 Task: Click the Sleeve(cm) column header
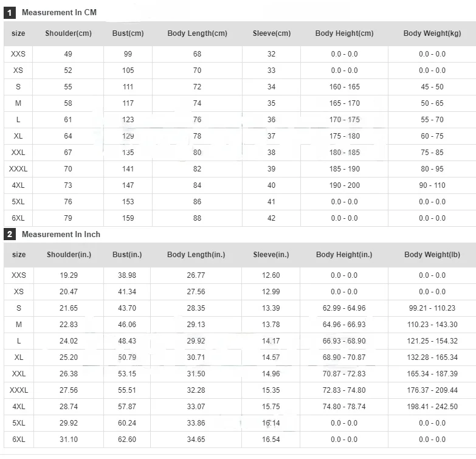(271, 33)
